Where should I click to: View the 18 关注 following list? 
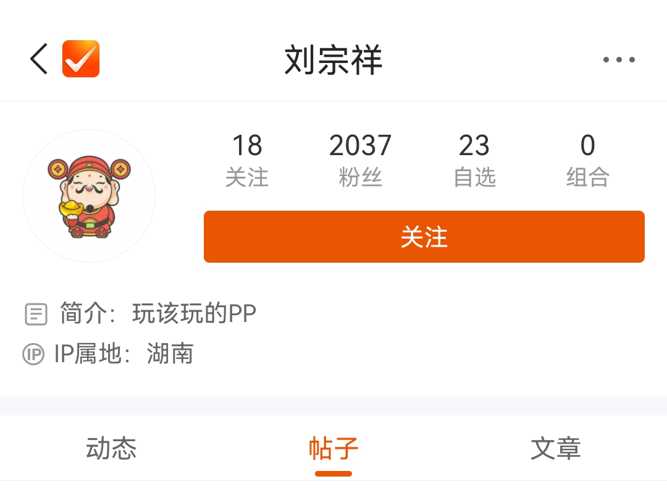coord(247,160)
